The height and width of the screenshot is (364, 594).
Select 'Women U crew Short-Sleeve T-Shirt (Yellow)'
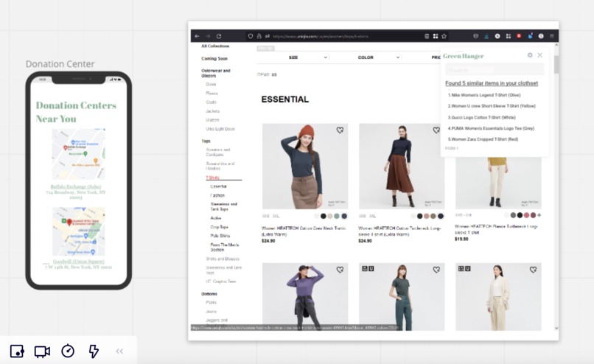pyautogui.click(x=492, y=106)
